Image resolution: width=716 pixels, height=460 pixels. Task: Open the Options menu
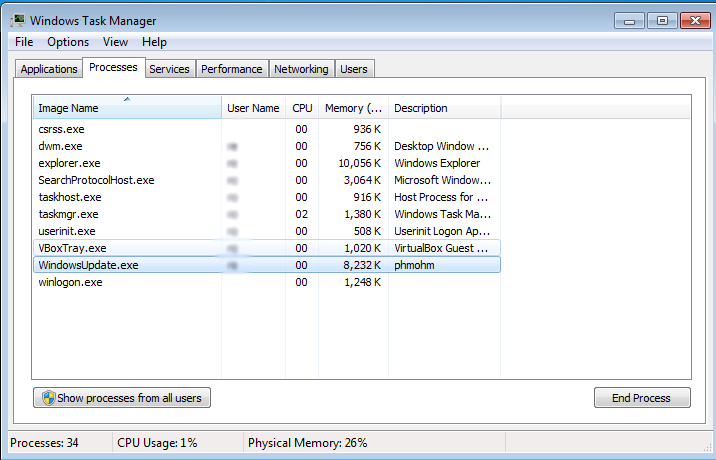pos(68,42)
